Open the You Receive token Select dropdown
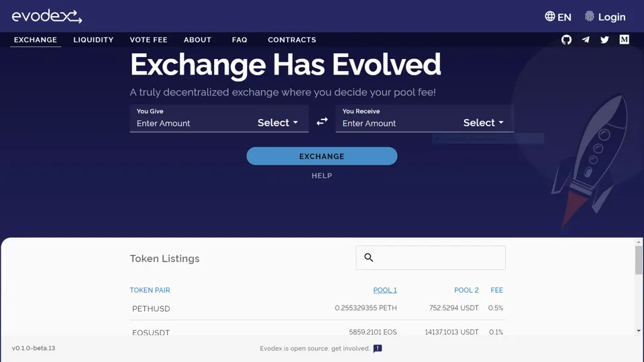The width and height of the screenshot is (644, 362). pos(484,123)
